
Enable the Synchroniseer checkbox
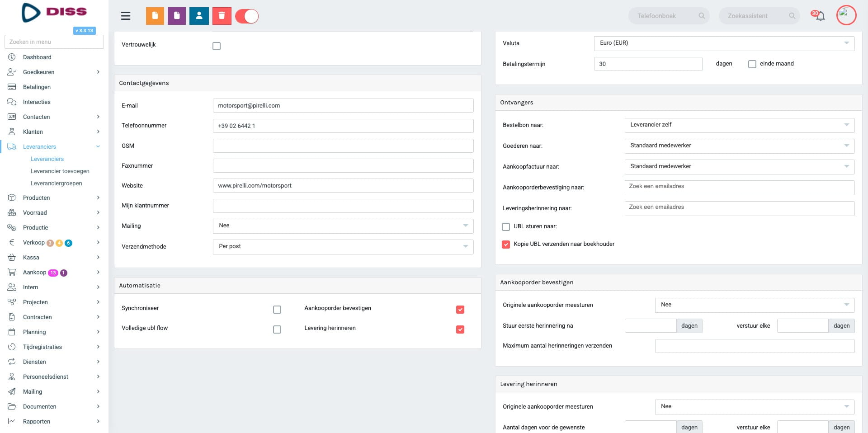(x=277, y=310)
